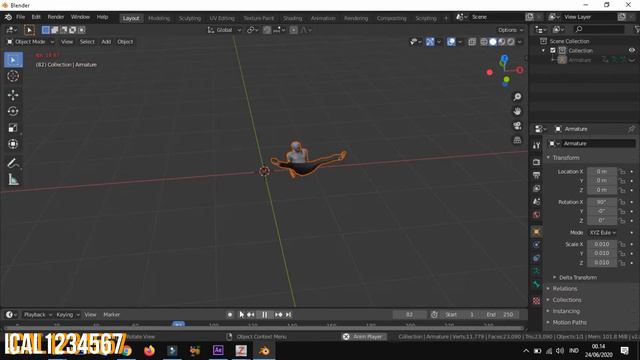Expand the Delta Transform panel
This screenshot has height=360, width=640.
[578, 278]
